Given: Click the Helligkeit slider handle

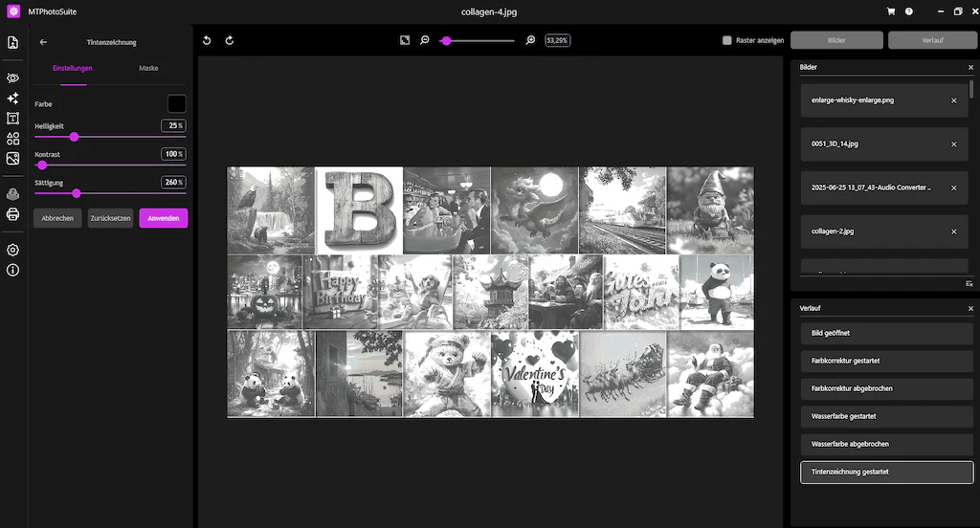Looking at the screenshot, I should 74,137.
